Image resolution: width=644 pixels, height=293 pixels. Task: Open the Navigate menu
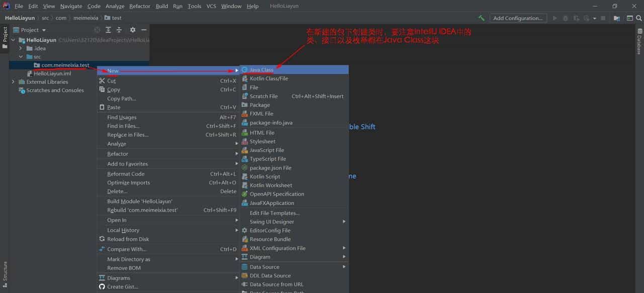pyautogui.click(x=70, y=6)
